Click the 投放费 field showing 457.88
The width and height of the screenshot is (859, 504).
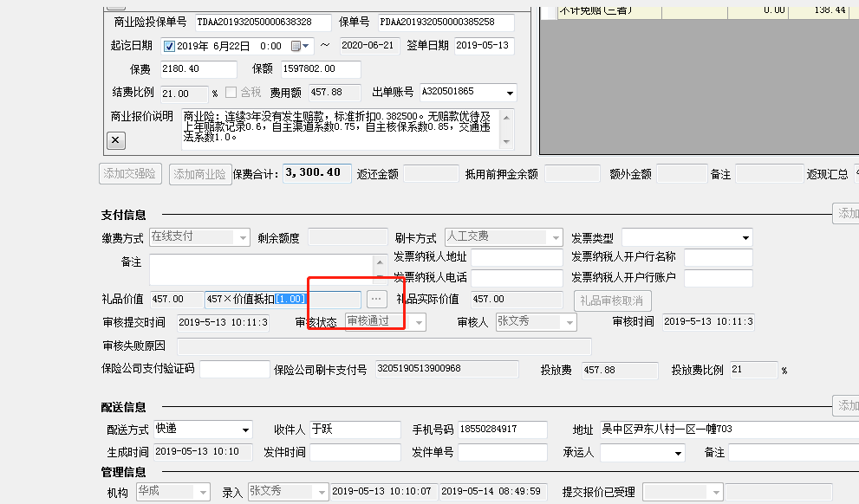(620, 371)
